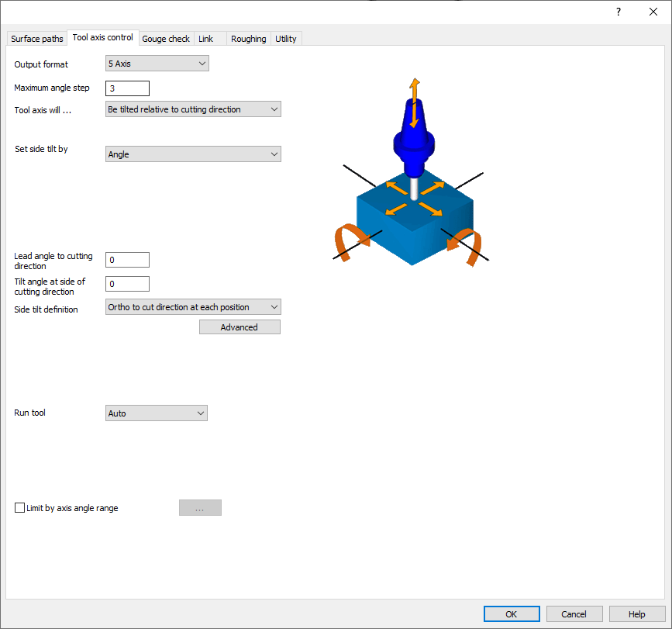672x629 pixels.
Task: Open the Run tool dropdown
Action: click(157, 413)
